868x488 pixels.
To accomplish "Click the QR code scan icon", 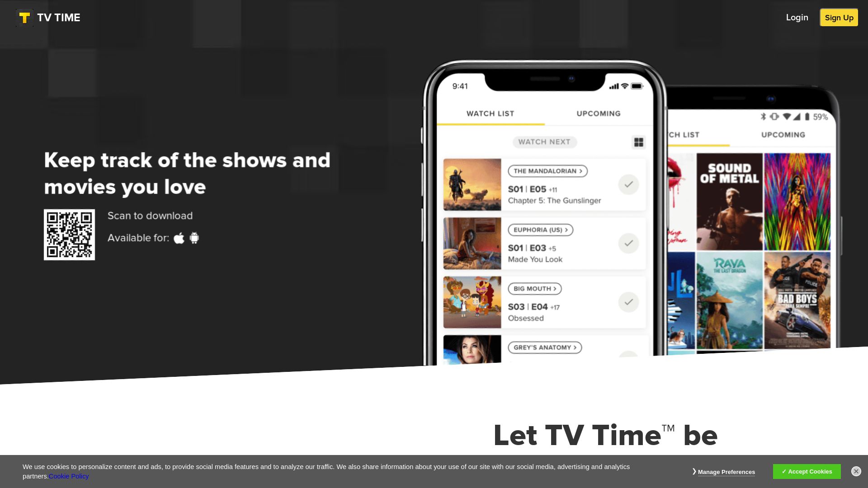I will click(x=70, y=235).
